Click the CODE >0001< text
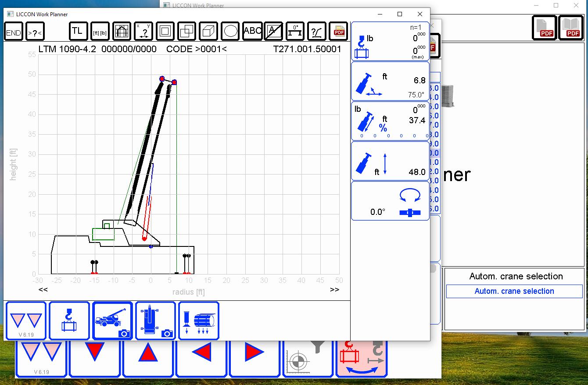Viewport: 588px width, 385px height. (197, 49)
